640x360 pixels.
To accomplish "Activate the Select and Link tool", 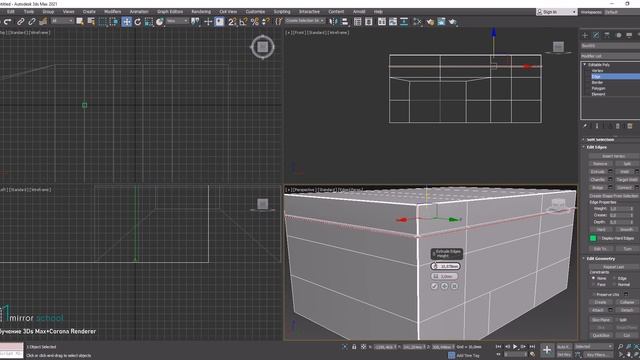I will (20, 22).
